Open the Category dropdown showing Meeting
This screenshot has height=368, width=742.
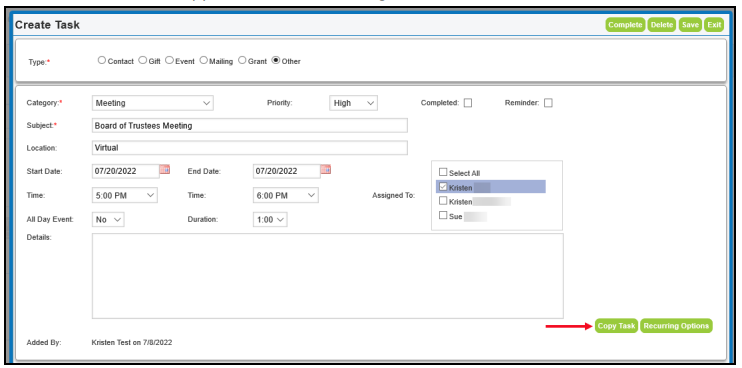152,103
